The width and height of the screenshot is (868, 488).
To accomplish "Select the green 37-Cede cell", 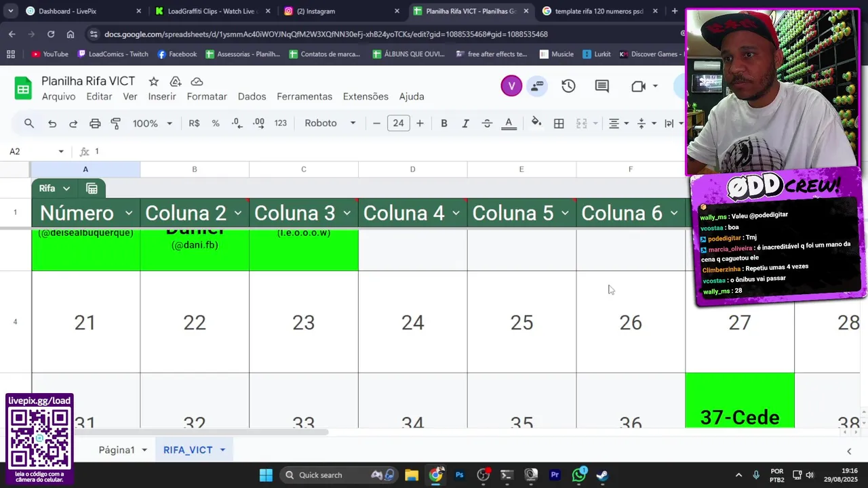I will (x=740, y=401).
